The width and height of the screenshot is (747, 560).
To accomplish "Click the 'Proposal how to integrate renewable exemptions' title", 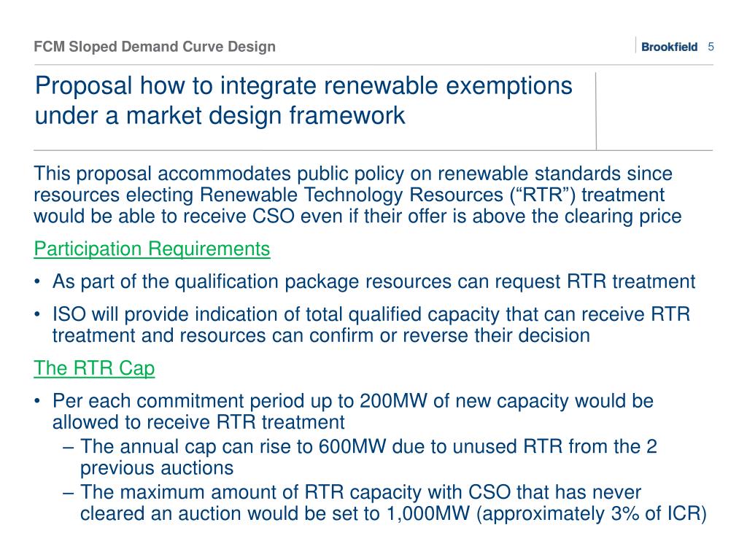I will tap(303, 101).
